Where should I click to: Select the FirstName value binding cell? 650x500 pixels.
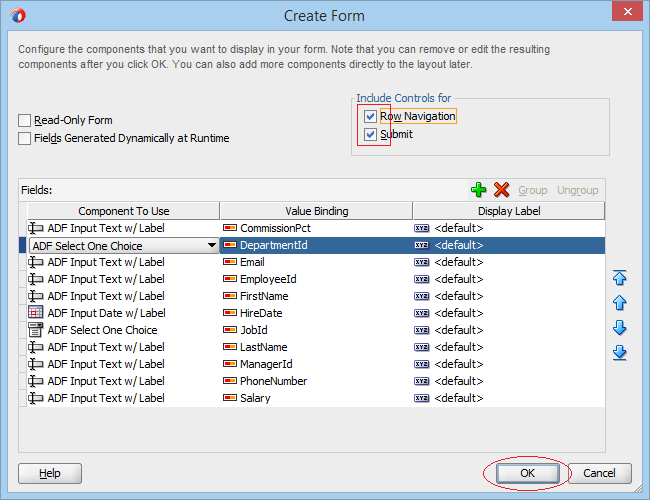click(316, 296)
